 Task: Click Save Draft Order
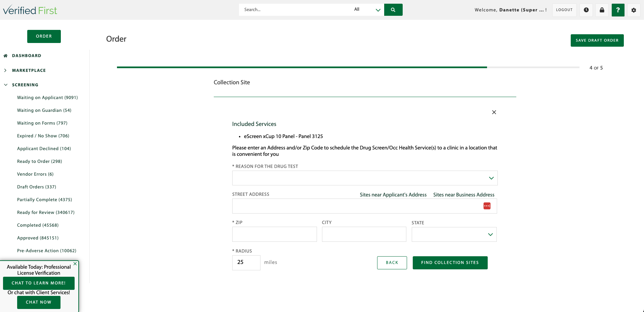tap(597, 40)
